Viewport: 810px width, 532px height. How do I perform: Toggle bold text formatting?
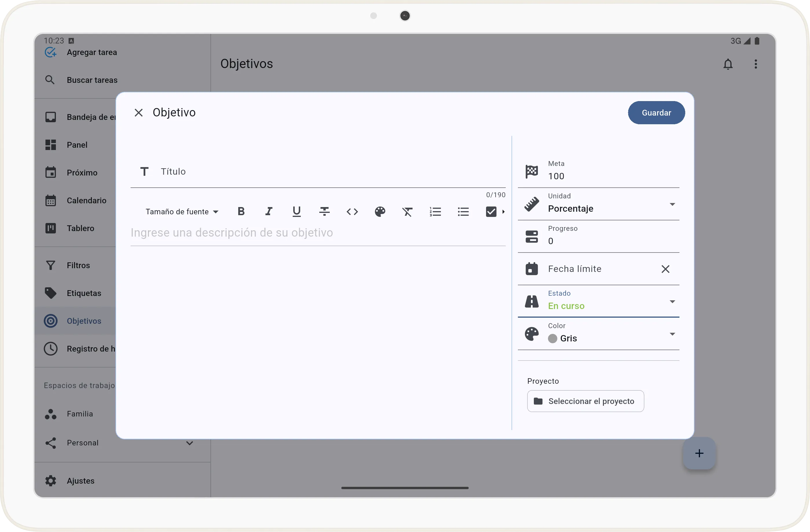241,211
